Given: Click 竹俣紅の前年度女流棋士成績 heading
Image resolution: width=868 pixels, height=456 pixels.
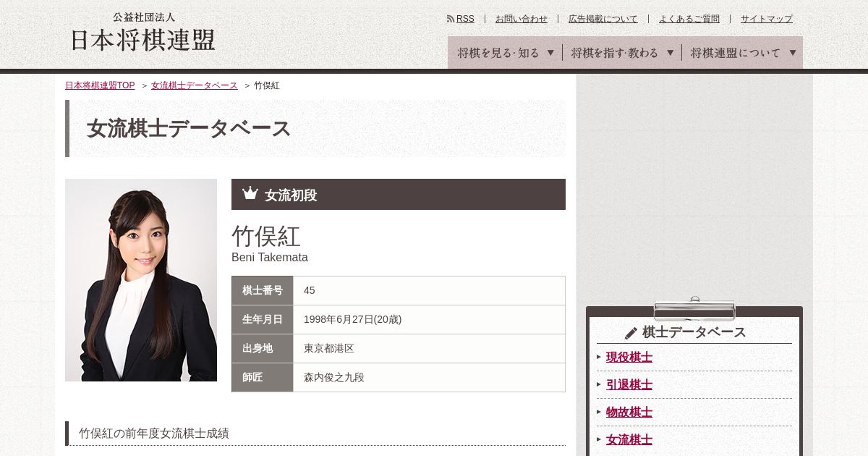Looking at the screenshot, I should (x=154, y=434).
